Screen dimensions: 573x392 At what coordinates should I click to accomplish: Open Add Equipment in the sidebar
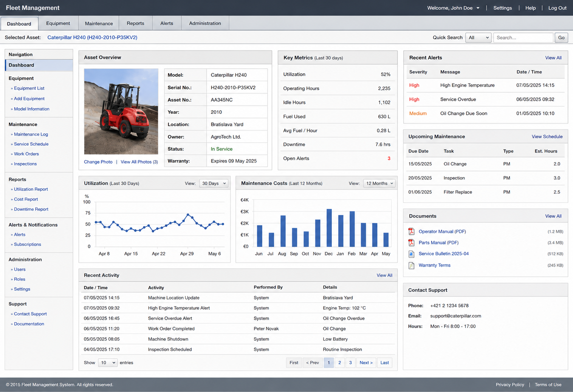[29, 99]
